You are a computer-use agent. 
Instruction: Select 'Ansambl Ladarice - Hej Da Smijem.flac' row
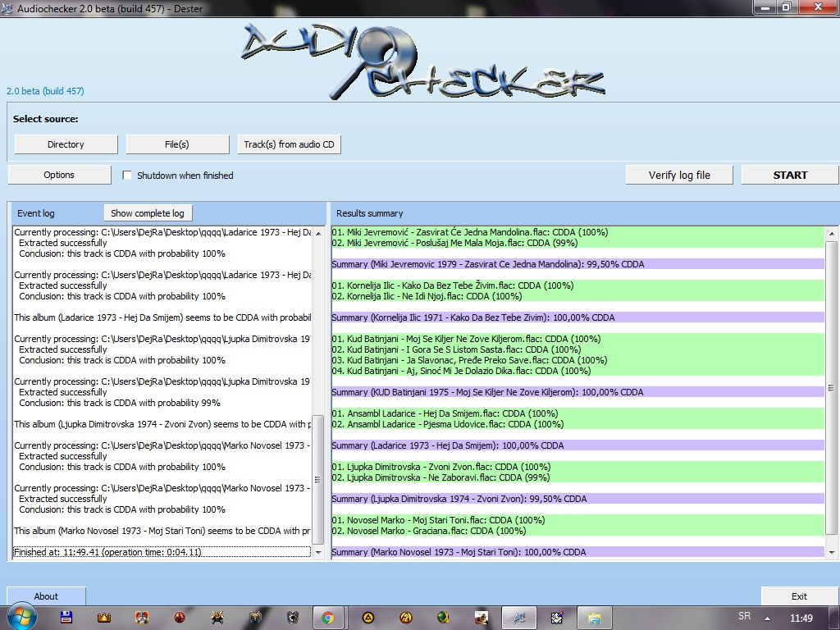pyautogui.click(x=577, y=413)
